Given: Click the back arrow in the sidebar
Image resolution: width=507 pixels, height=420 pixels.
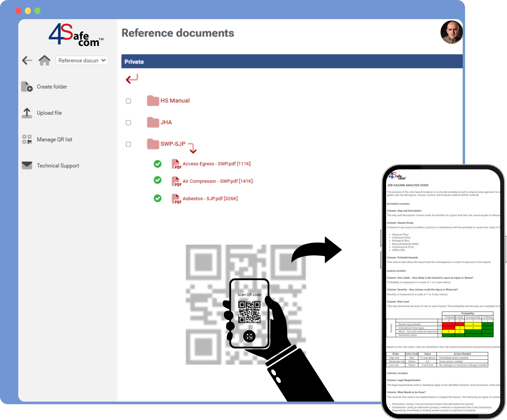Looking at the screenshot, I should 27,60.
